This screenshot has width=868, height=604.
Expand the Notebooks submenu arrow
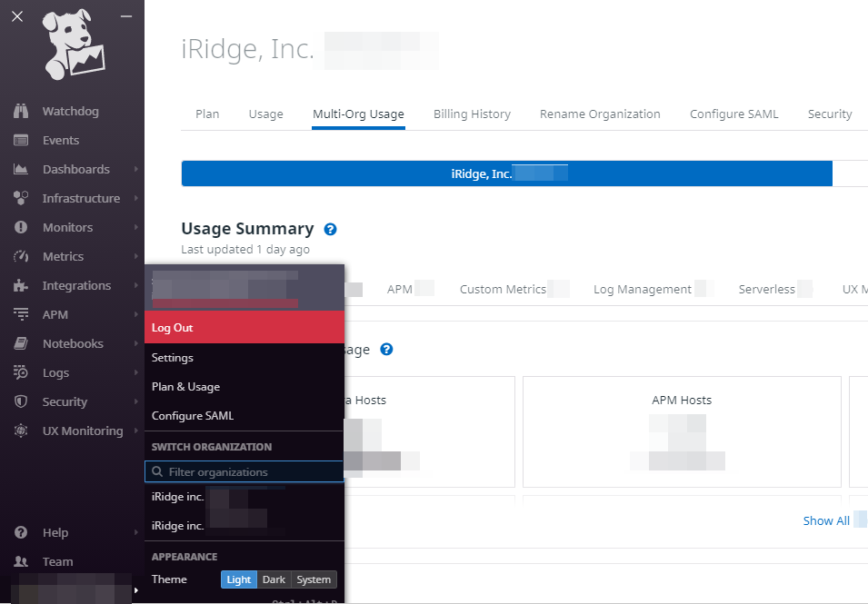tap(135, 343)
